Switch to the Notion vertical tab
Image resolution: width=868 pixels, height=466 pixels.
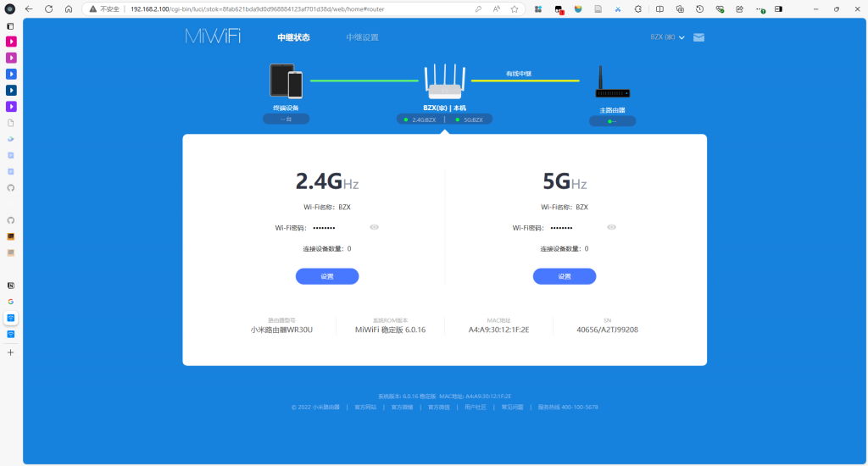pos(10,286)
